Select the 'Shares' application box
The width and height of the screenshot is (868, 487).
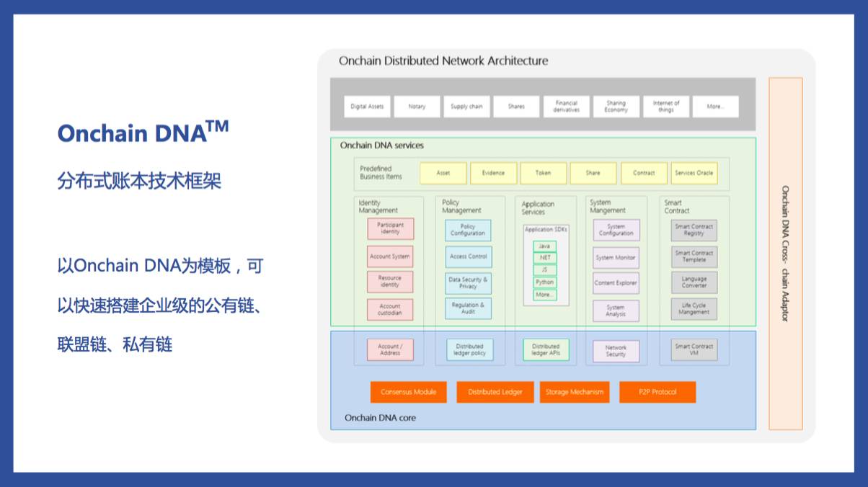coord(516,107)
